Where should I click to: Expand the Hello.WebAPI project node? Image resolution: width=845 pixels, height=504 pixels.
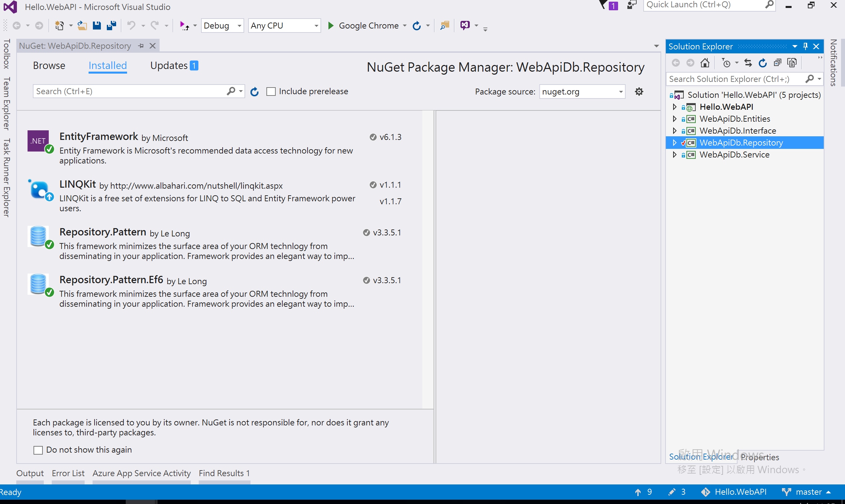coord(674,107)
